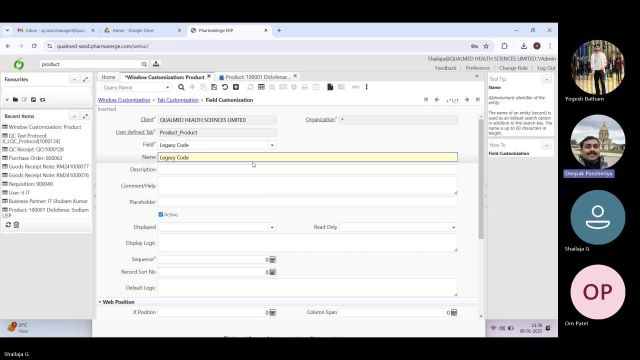Open recent item Business Partner: IT Shubam Kumar
640x360 pixels.
45,201
